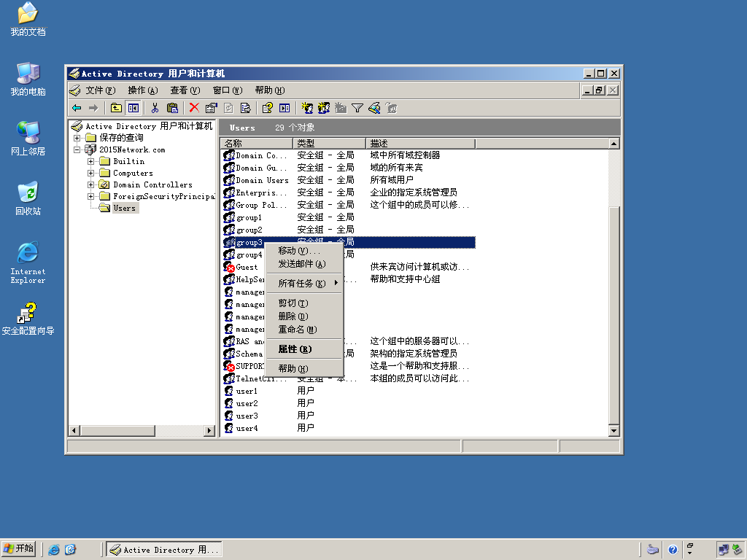
Task: Click the tree pane left scroll arrow
Action: (x=74, y=430)
